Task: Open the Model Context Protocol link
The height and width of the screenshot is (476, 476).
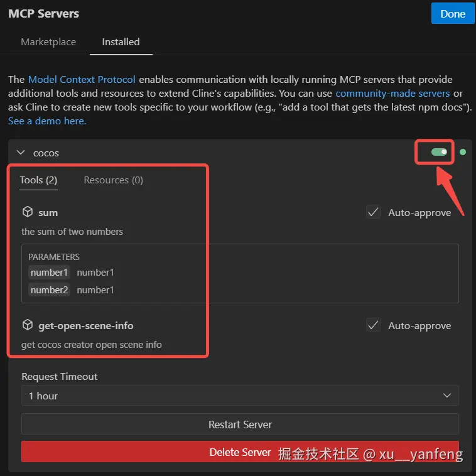Action: 82,80
